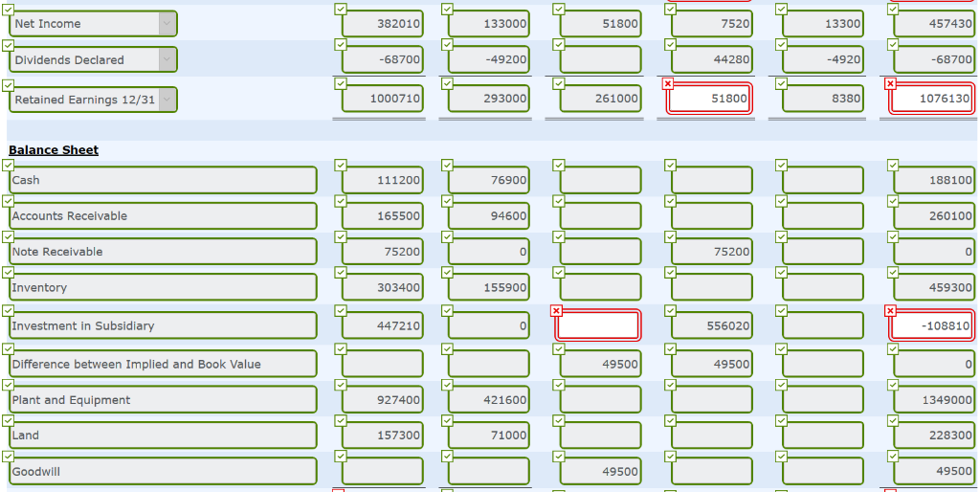Image resolution: width=980 pixels, height=492 pixels.
Task: Open the Dividends Declared dropdown
Action: [x=93, y=60]
